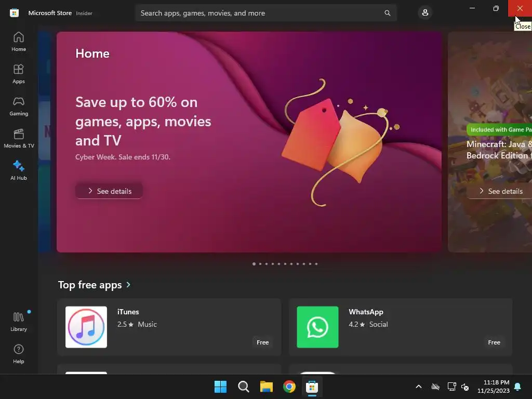Select the last carousel page dot
532x399 pixels.
(316, 264)
